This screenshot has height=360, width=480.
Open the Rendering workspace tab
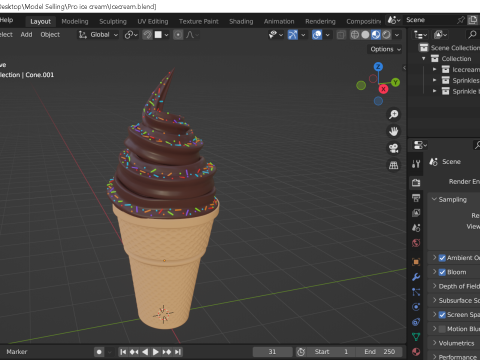[320, 21]
